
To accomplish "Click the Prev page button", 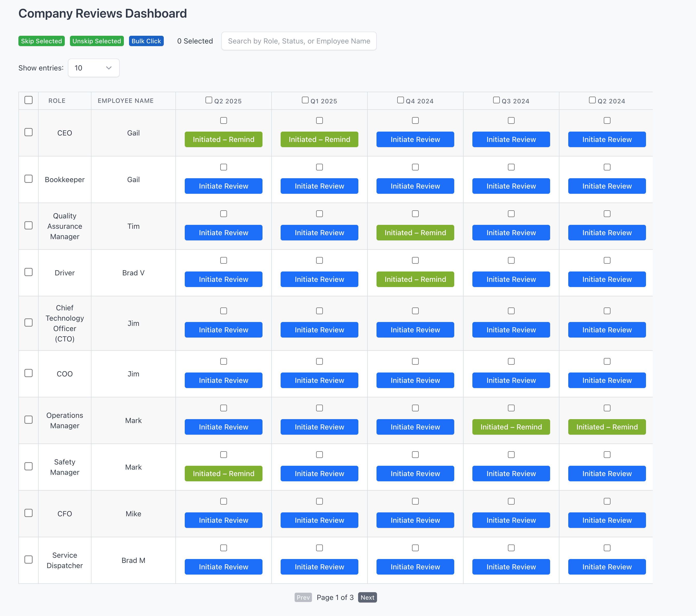I will (x=303, y=597).
